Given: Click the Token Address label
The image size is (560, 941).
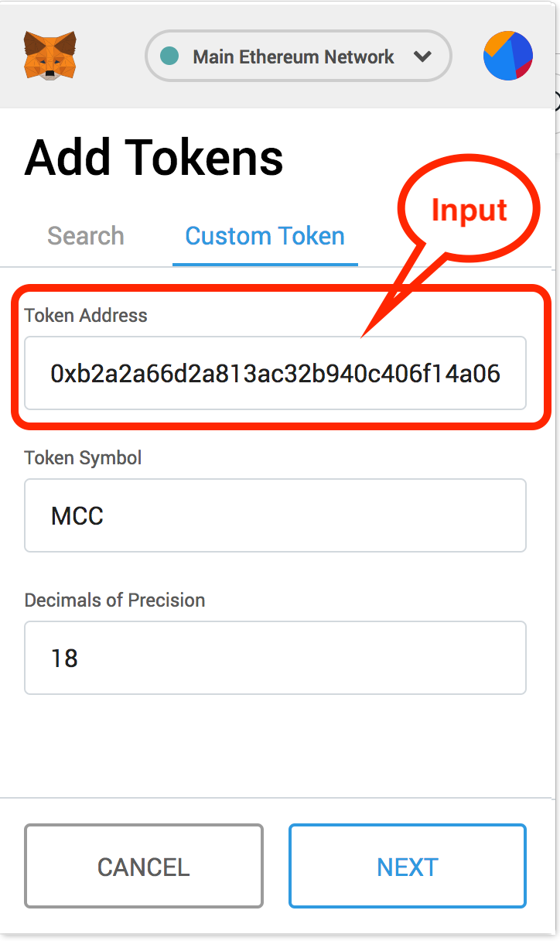Looking at the screenshot, I should coord(86,315).
